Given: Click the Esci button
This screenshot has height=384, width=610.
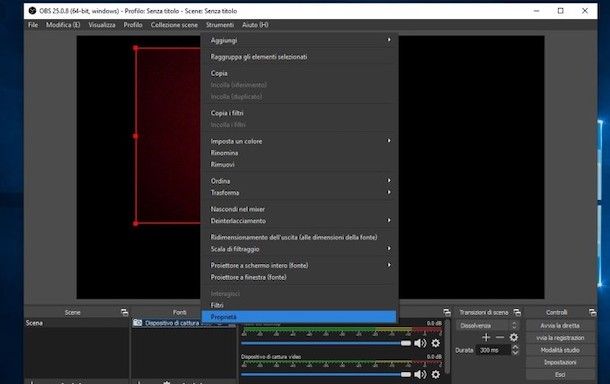Looking at the screenshot, I should [560, 375].
